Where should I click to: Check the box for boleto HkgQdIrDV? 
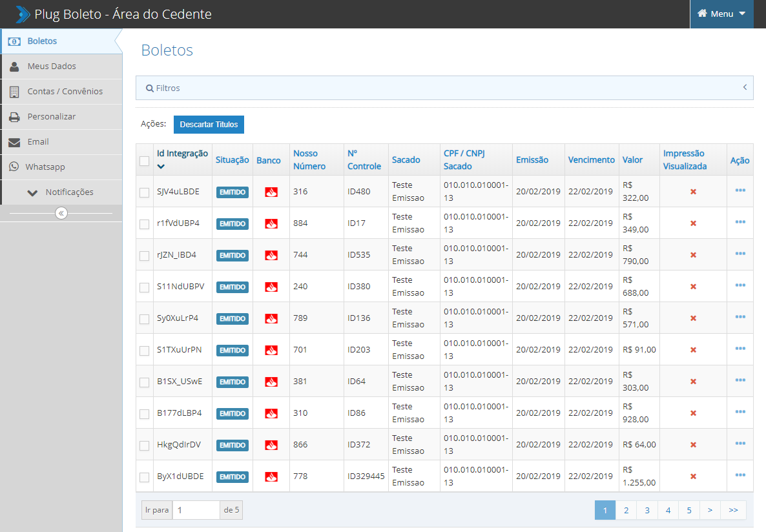(x=144, y=445)
